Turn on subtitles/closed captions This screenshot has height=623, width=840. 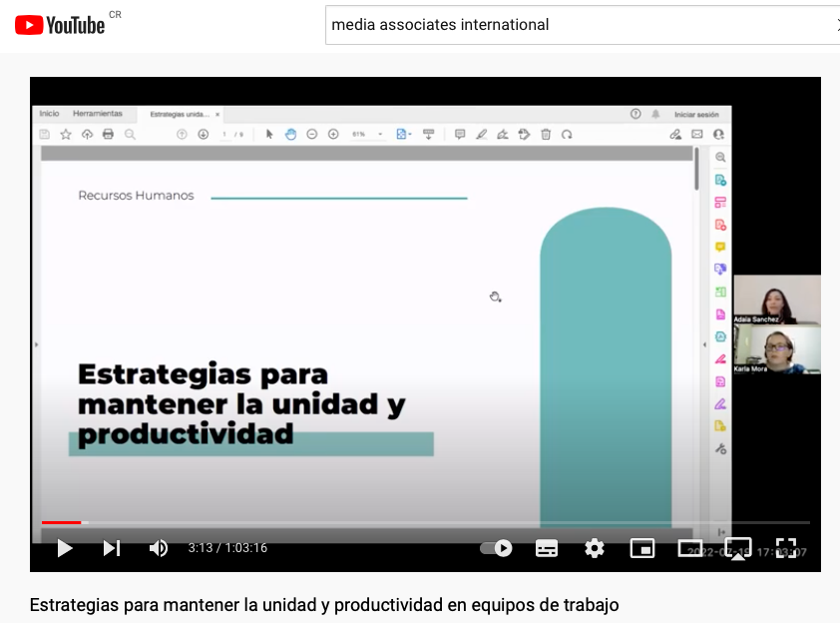pyautogui.click(x=547, y=548)
